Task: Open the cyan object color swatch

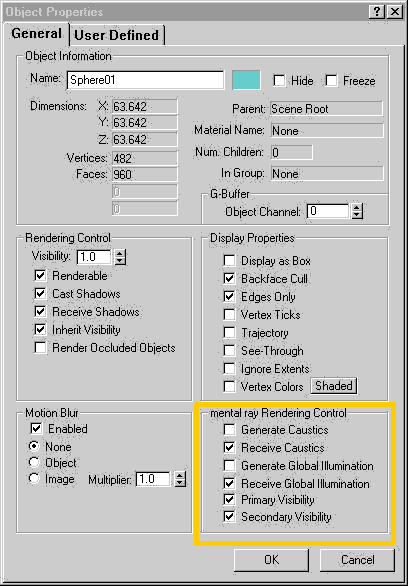Action: [247, 80]
